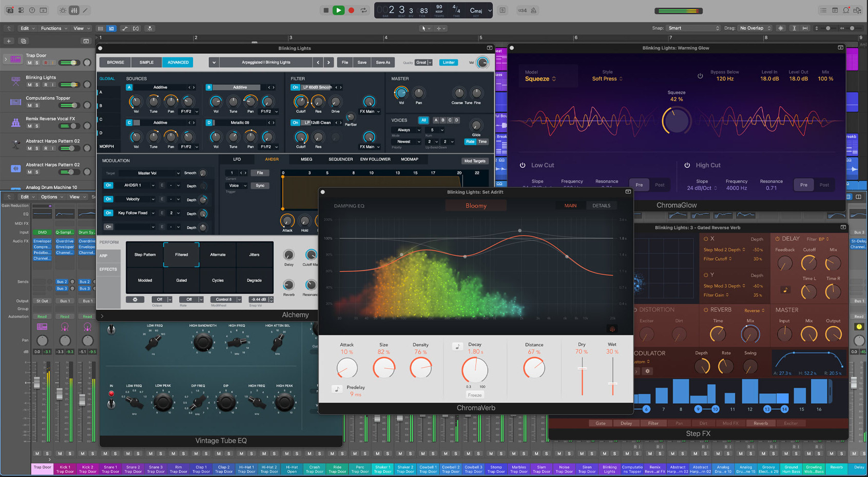
Task: Open the Note Pads icon
Action: click(x=835, y=10)
